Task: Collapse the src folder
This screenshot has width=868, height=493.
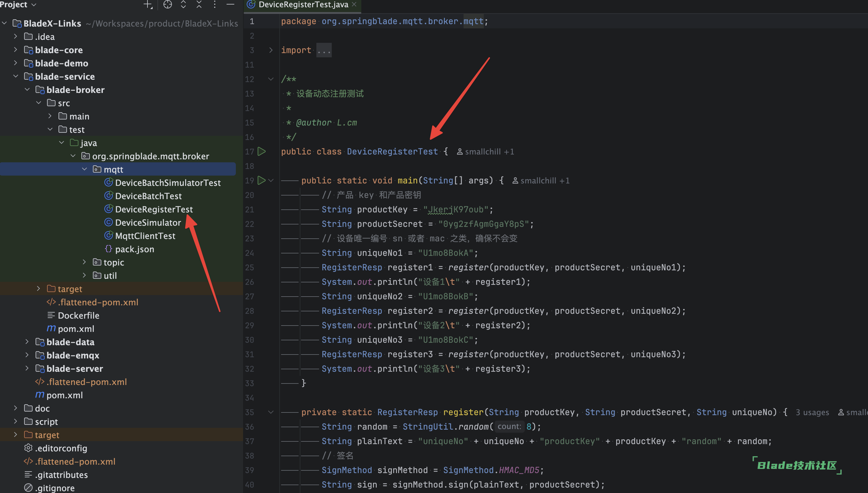Action: tap(39, 103)
